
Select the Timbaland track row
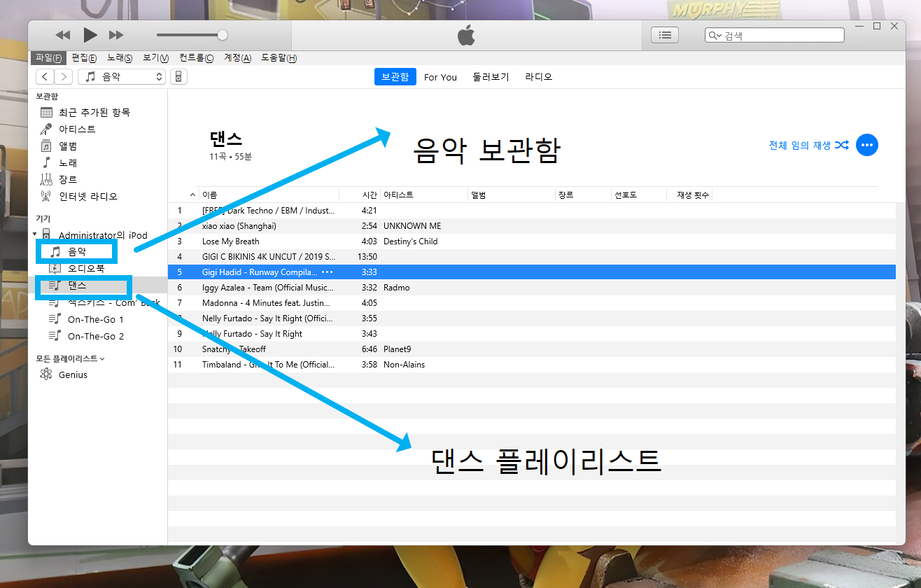pyautogui.click(x=532, y=365)
